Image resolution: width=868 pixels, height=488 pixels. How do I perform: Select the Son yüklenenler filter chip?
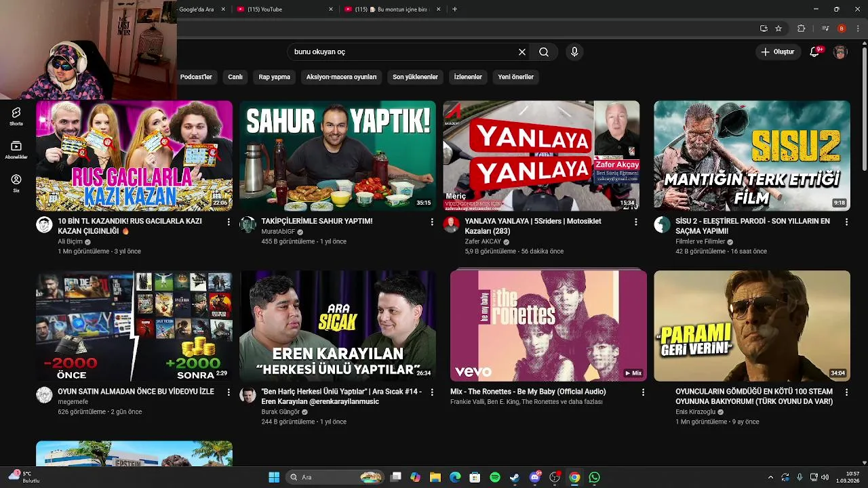(x=415, y=77)
